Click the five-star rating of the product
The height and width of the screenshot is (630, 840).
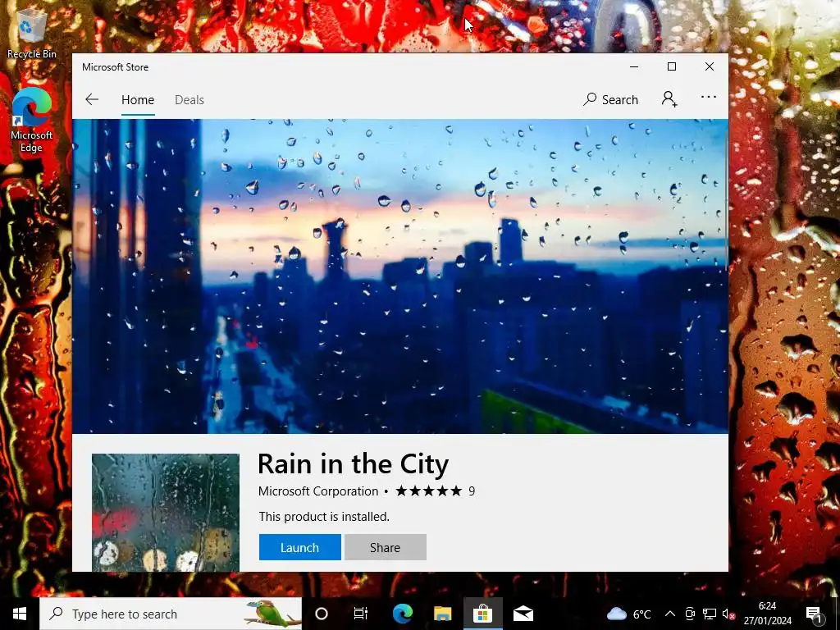(428, 491)
